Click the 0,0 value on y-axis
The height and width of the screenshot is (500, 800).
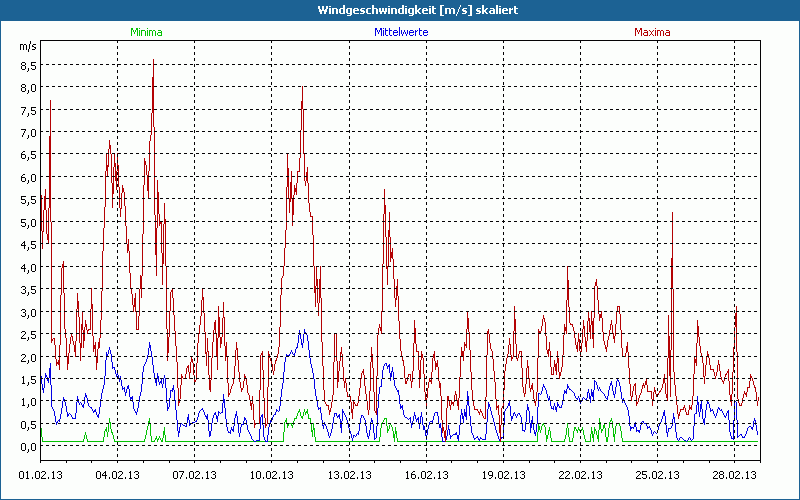pos(28,447)
